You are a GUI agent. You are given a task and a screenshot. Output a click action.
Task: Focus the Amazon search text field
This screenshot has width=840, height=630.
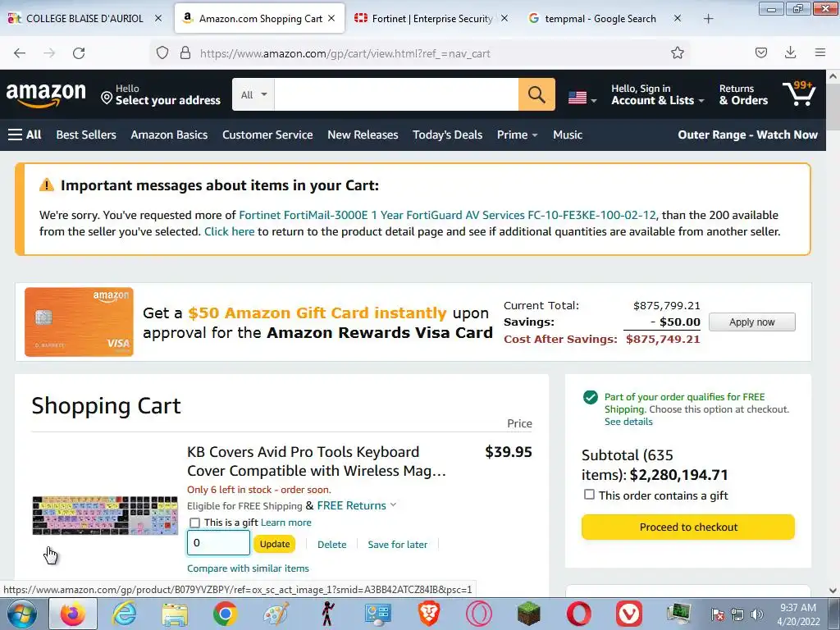pos(396,95)
